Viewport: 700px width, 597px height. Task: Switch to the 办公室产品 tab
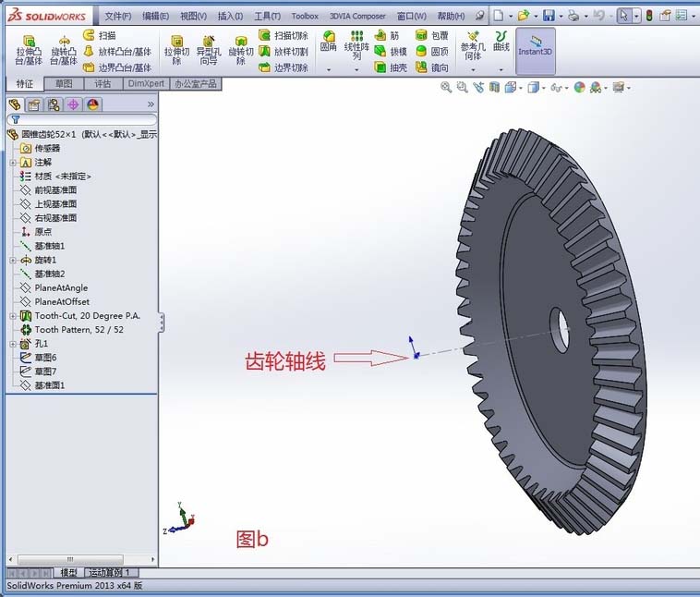tap(196, 84)
